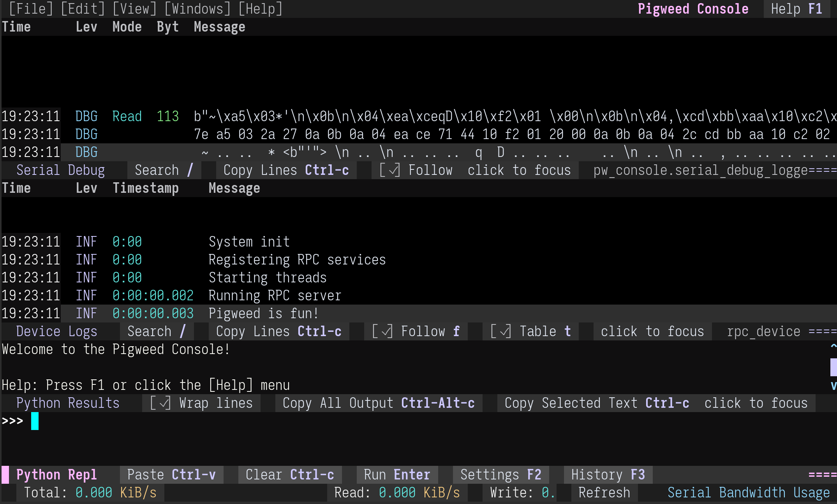Viewport: 837px width, 504px height.
Task: Open the View menu
Action: tap(134, 9)
